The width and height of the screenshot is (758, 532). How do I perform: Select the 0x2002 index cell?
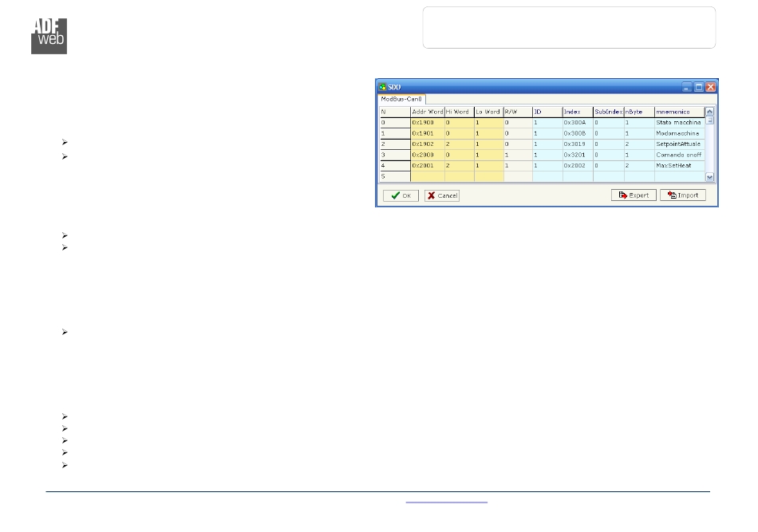(578, 166)
